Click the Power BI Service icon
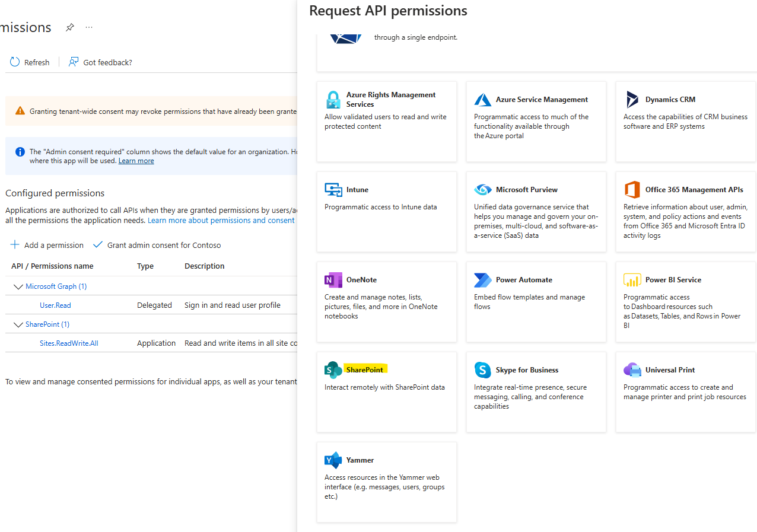The height and width of the screenshot is (532, 757). (632, 280)
